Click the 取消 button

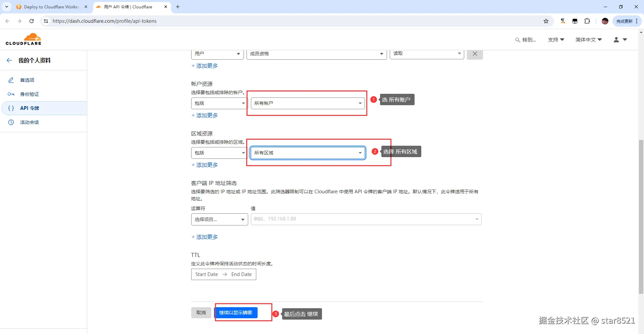pyautogui.click(x=201, y=313)
